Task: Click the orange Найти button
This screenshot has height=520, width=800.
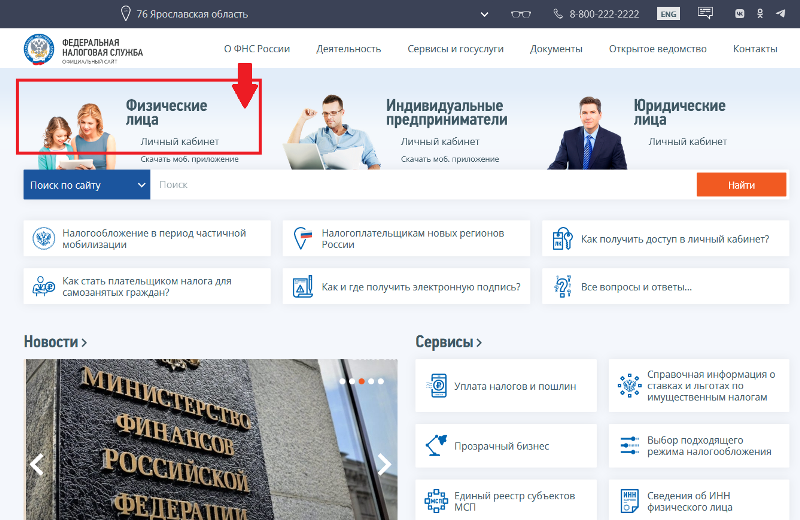Action: point(741,185)
